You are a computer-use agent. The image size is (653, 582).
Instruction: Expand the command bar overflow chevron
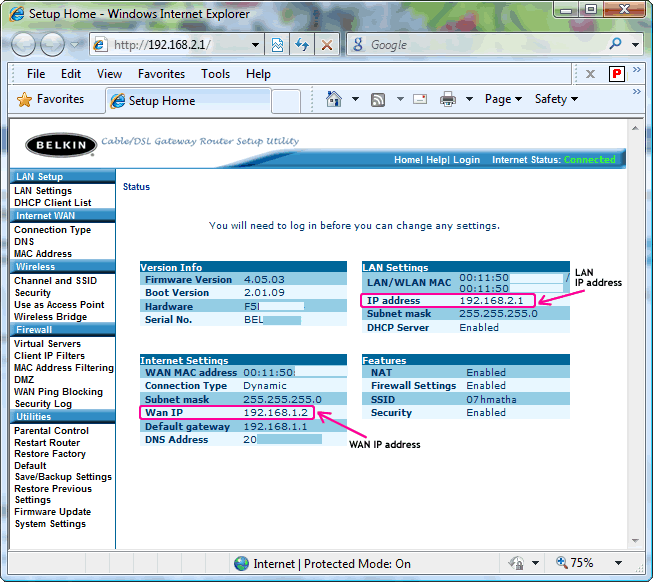[x=636, y=91]
